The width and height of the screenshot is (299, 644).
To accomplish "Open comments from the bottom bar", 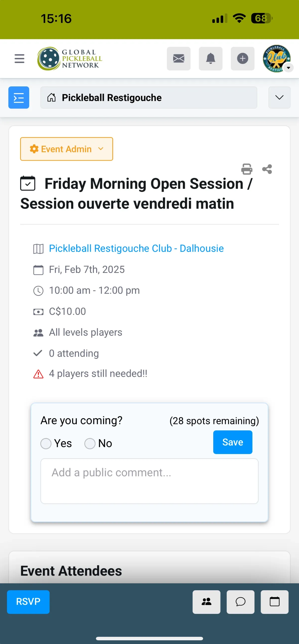I will coord(240,602).
